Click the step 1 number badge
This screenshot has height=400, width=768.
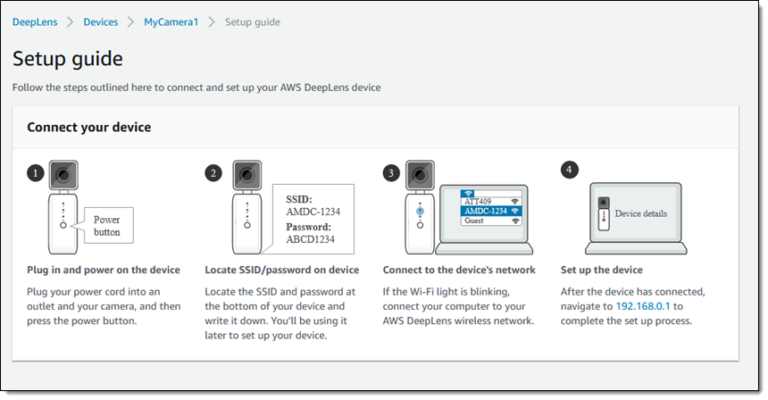(x=35, y=173)
